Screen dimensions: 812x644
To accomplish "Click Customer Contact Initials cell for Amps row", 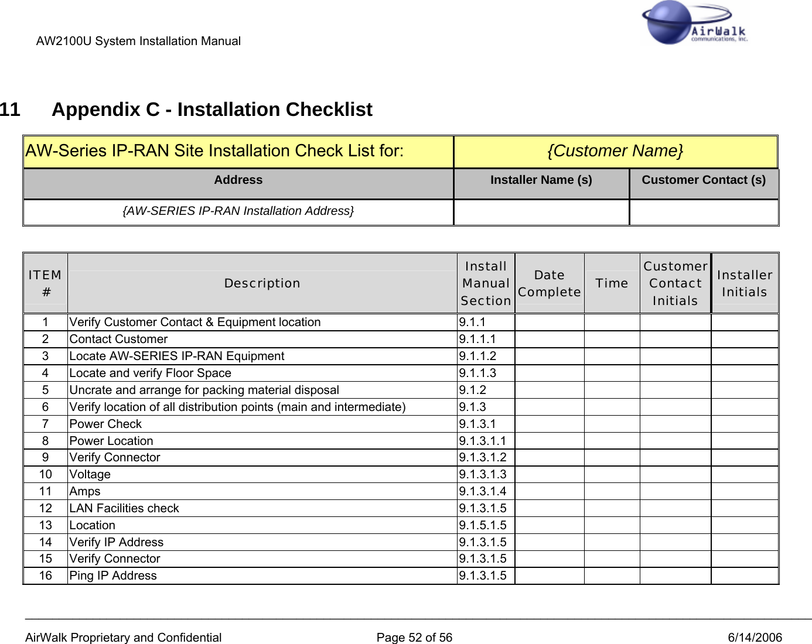I will click(675, 492).
